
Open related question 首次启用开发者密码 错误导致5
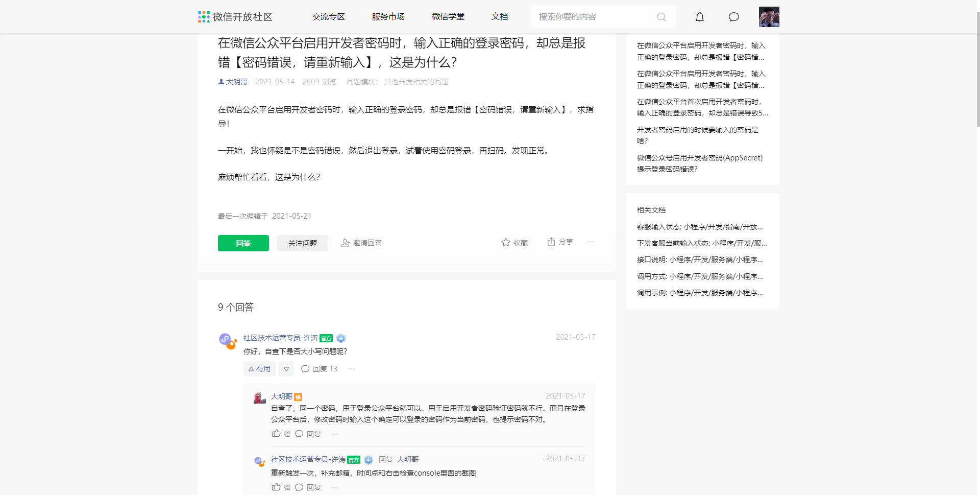[x=702, y=107]
